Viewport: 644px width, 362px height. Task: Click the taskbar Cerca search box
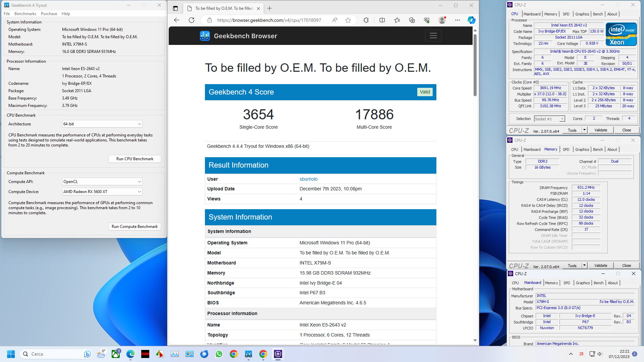pyautogui.click(x=55, y=354)
